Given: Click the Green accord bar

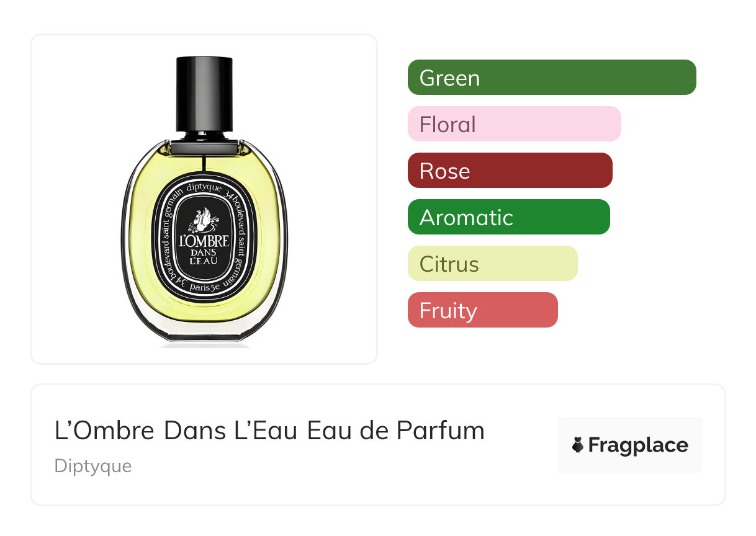Looking at the screenshot, I should pos(552,78).
